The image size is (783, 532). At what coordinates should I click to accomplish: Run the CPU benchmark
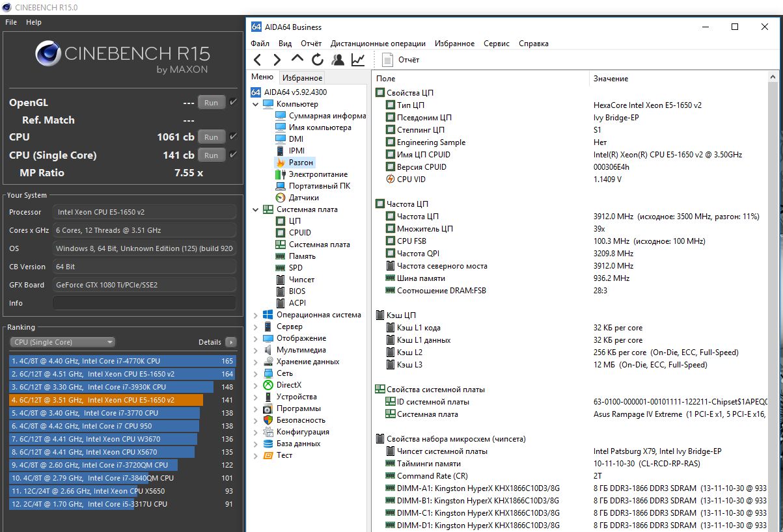point(212,137)
